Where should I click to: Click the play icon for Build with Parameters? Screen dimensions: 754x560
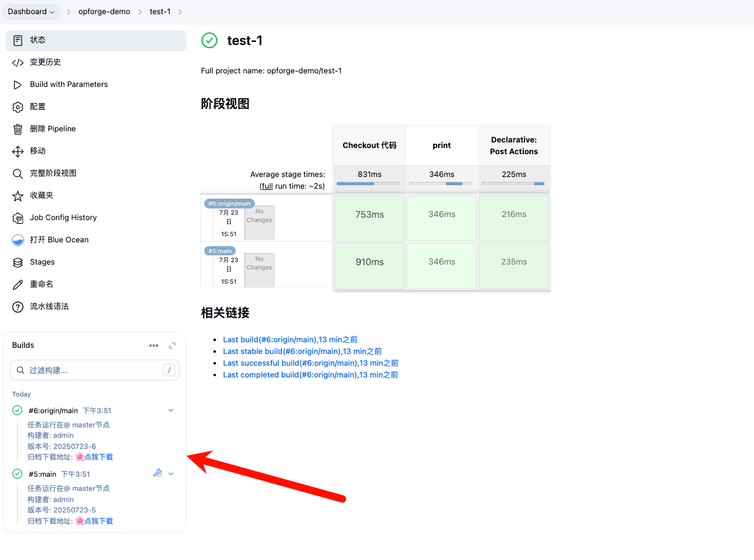(x=18, y=84)
